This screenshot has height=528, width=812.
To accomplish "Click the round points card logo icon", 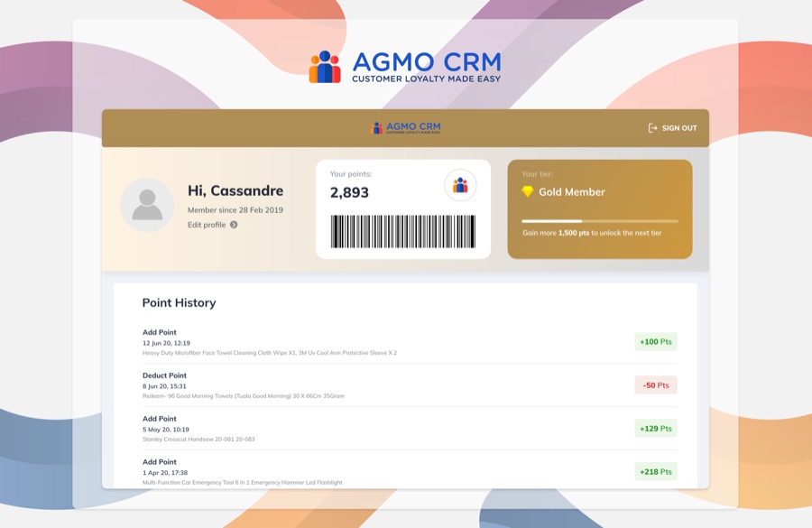I will tap(460, 185).
